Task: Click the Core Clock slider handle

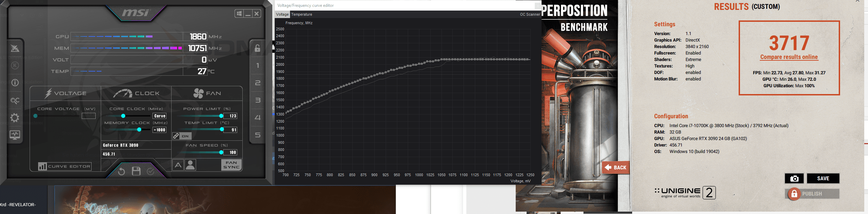Action: click(x=123, y=116)
